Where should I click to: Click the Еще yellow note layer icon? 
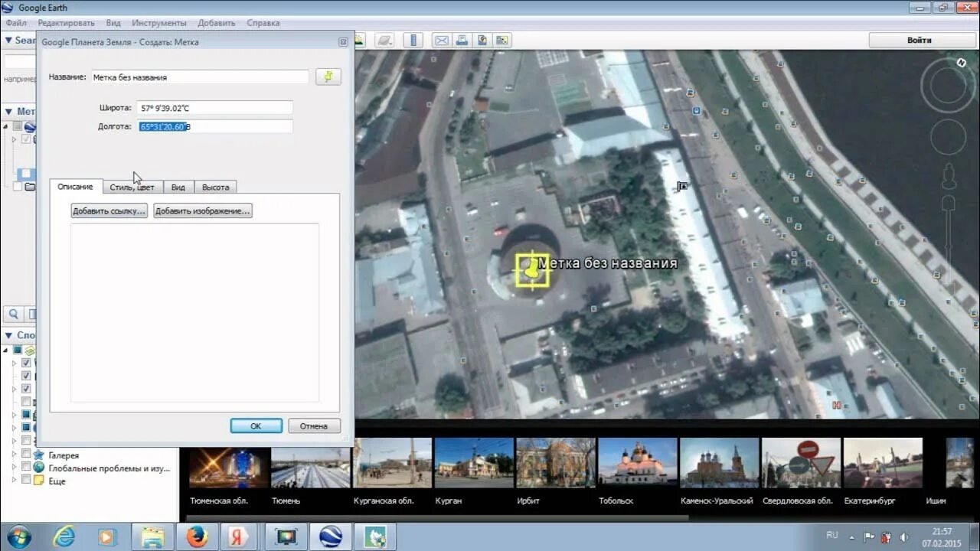(x=38, y=481)
